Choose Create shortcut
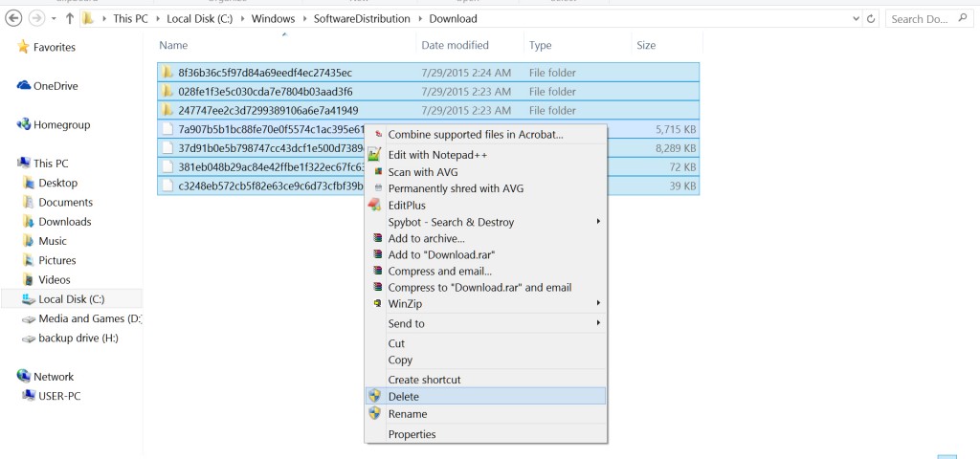The height and width of the screenshot is (459, 980). 485,380
